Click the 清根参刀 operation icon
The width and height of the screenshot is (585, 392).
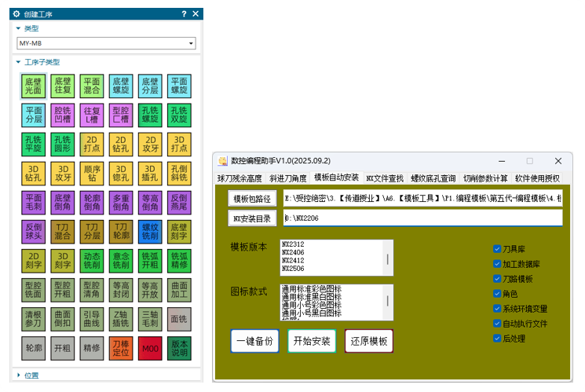33,319
